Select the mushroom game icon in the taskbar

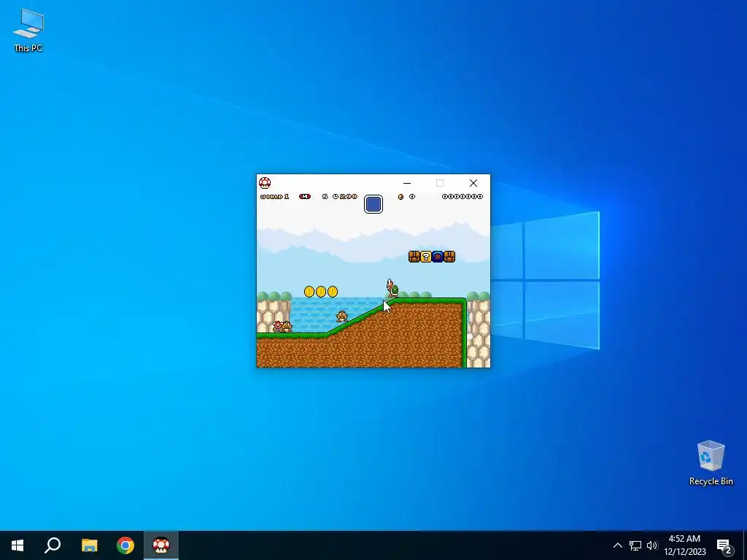point(161,545)
